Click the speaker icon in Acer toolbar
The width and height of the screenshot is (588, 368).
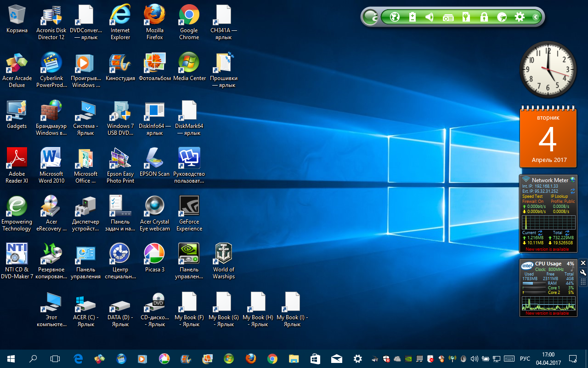(x=430, y=17)
